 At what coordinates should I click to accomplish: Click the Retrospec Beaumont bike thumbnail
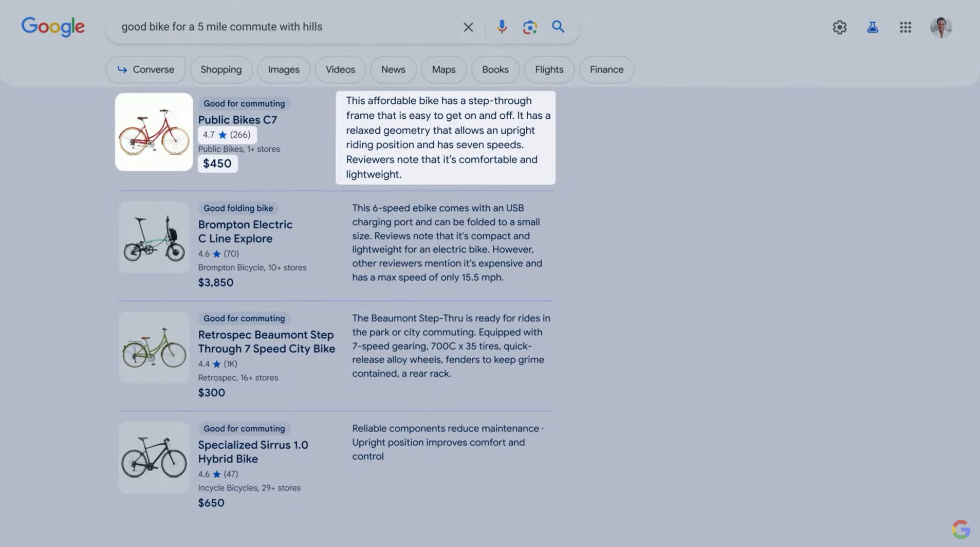(154, 348)
